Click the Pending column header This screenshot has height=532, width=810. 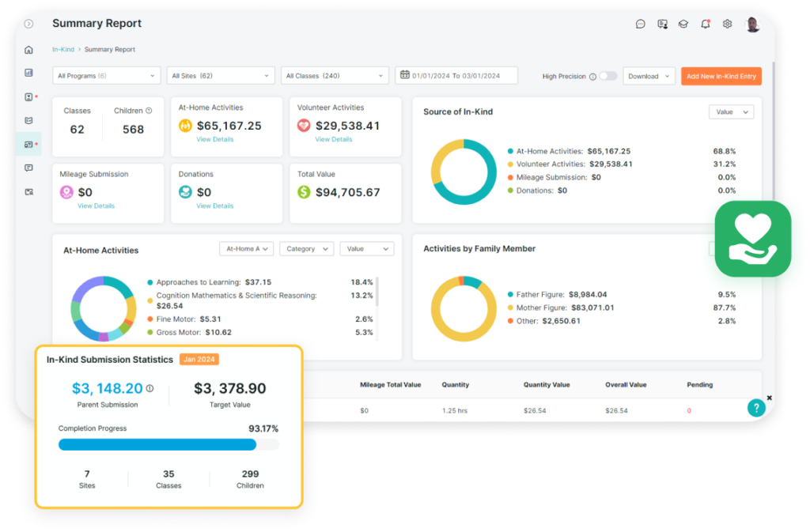[x=699, y=385]
